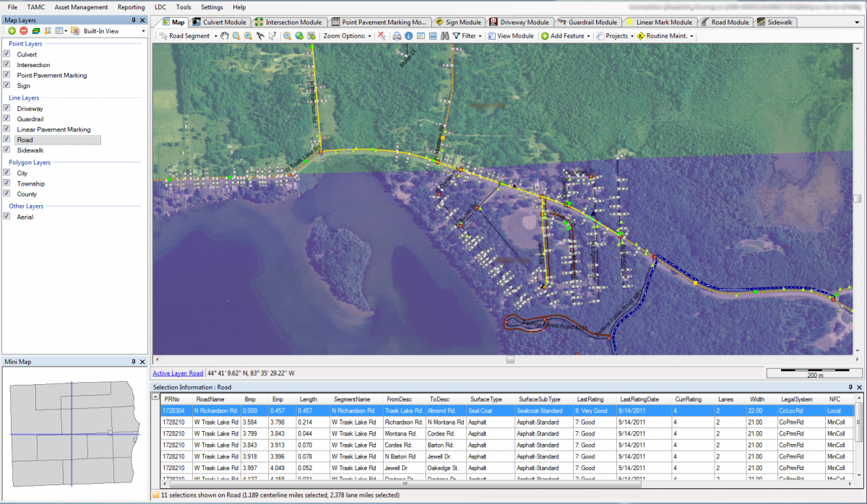Screen dimensions: 867x504
Task: Click the print map icon
Action: [x=397, y=35]
